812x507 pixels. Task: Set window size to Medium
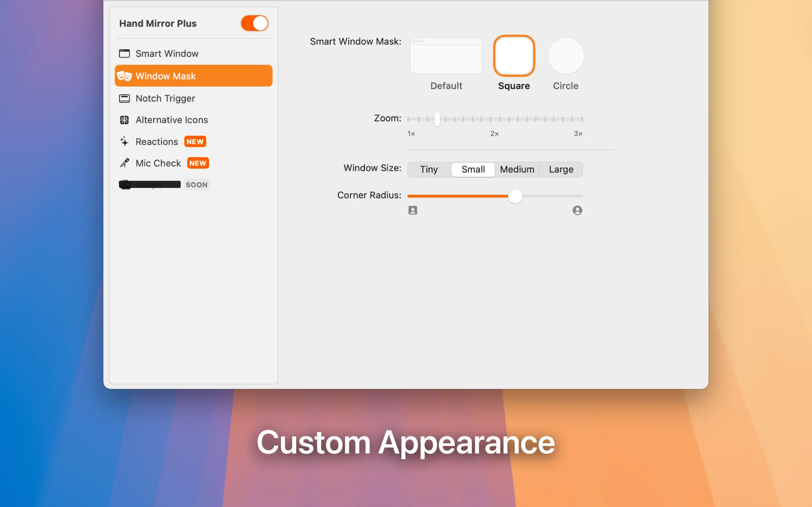point(517,170)
